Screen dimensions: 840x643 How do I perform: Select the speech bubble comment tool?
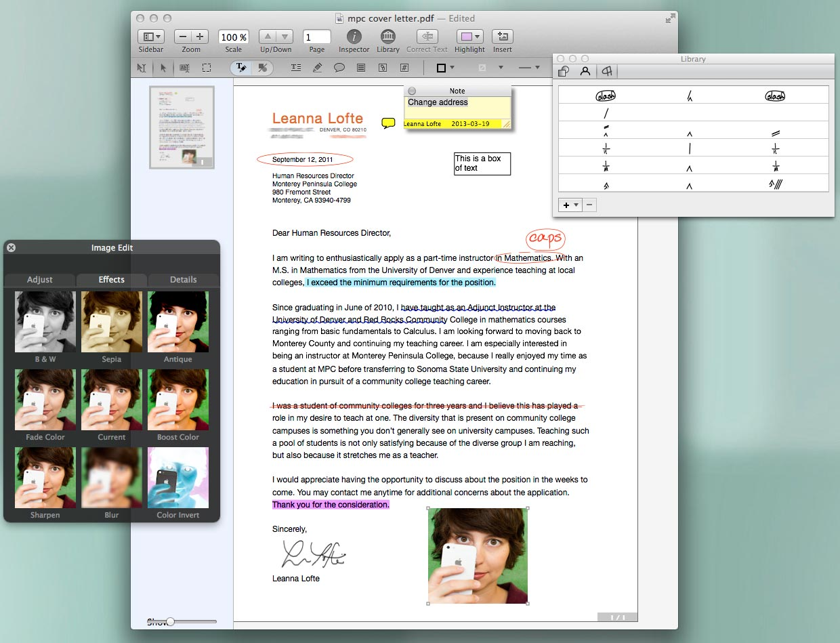pyautogui.click(x=339, y=68)
